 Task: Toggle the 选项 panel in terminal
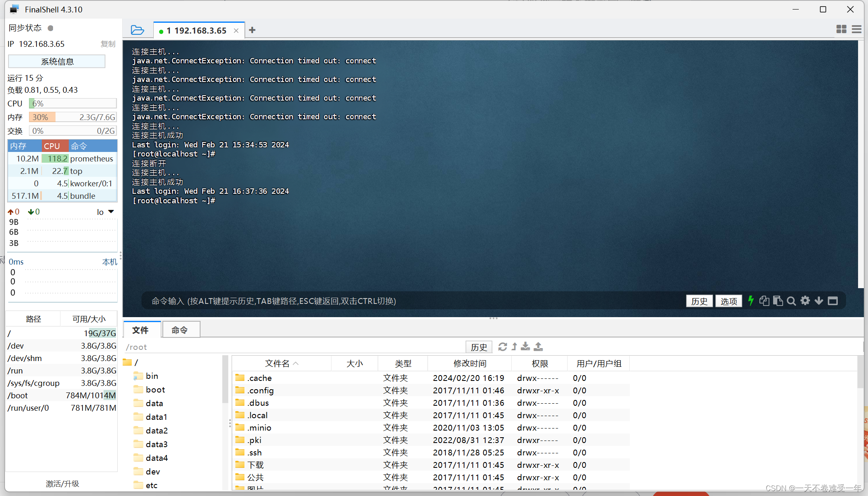tap(728, 301)
